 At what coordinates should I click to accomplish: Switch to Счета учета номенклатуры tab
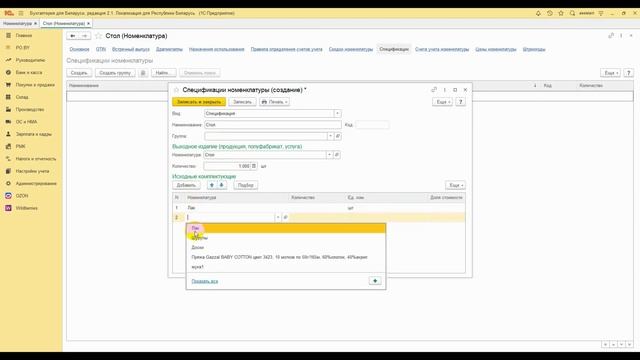[442, 49]
